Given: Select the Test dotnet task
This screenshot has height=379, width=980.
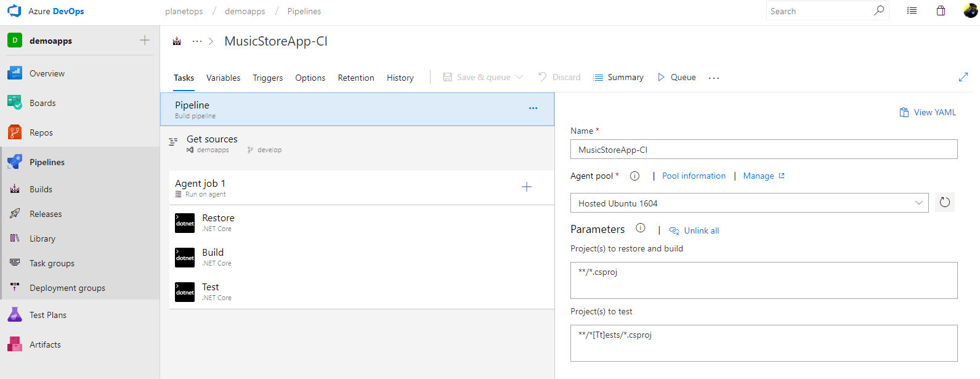Looking at the screenshot, I should [x=362, y=291].
